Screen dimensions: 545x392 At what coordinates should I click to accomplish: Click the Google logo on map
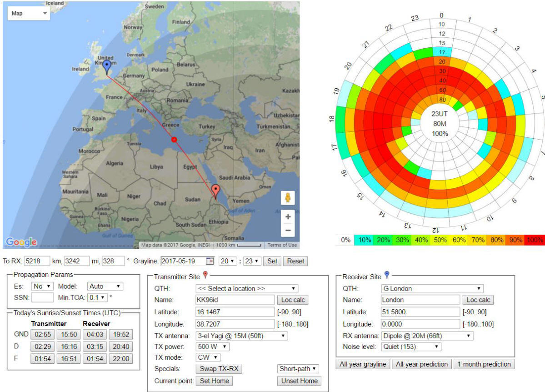(21, 242)
